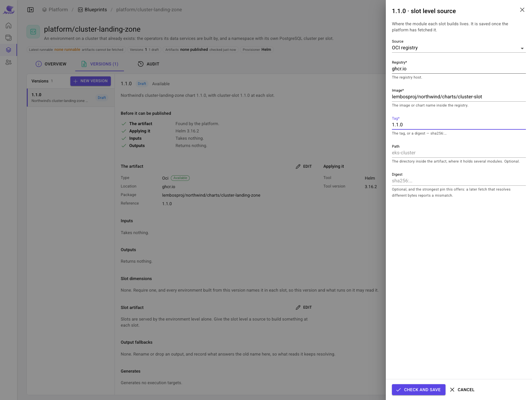Click the ship logo in the sidebar
The image size is (532, 400).
point(9,10)
